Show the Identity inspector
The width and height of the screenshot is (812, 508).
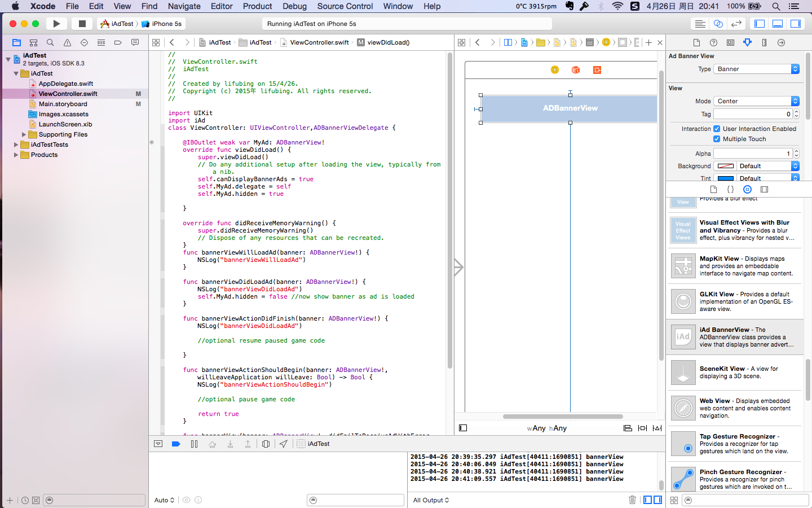pyautogui.click(x=730, y=42)
